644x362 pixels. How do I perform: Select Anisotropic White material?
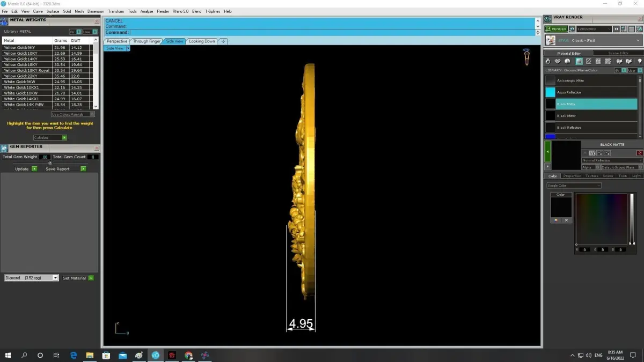(590, 80)
